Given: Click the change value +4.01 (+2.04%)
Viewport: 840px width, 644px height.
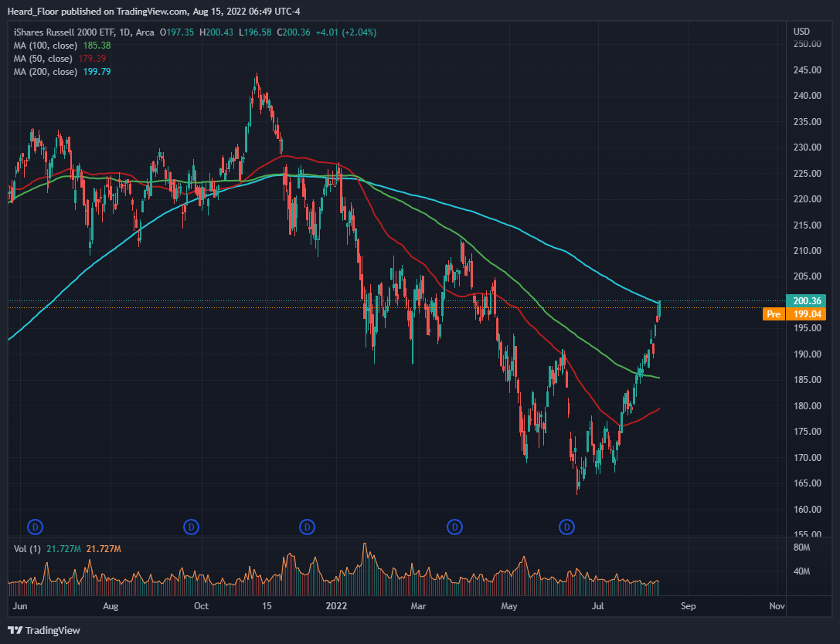Looking at the screenshot, I should coord(346,32).
